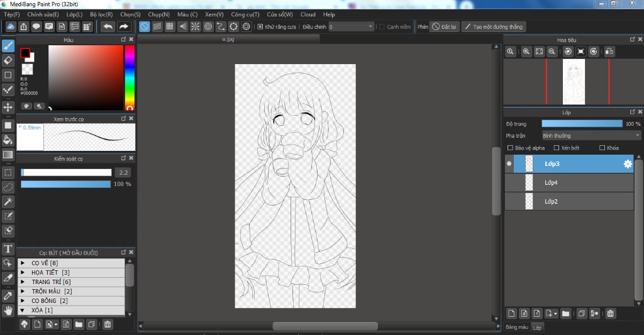
Task: Click the rainbow hue strip
Action: [130, 77]
